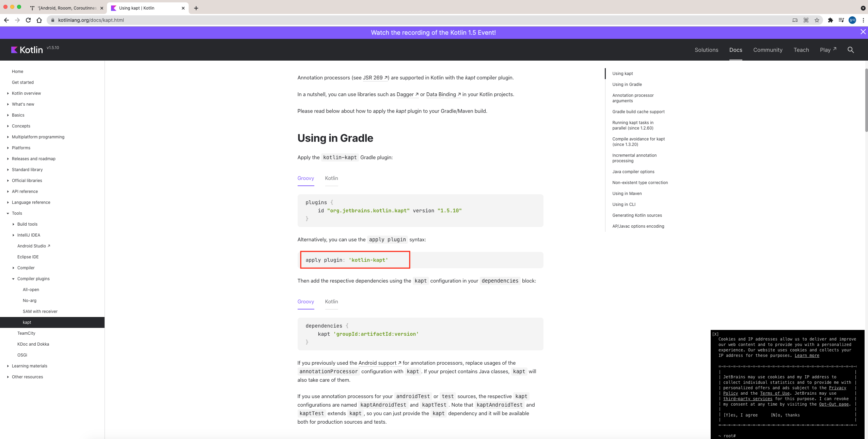This screenshot has width=868, height=439.
Task: Switch to Kotlin tab for plugins snippet
Action: click(331, 178)
